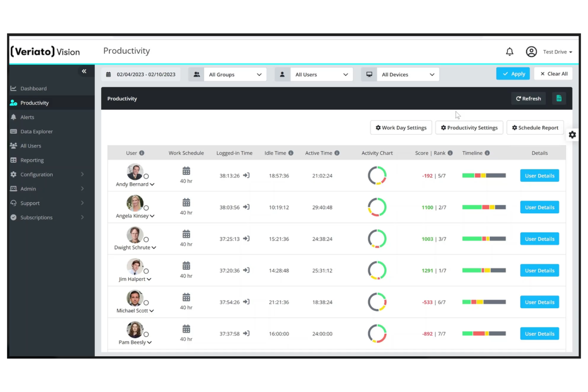Click Schedule Report

(x=535, y=127)
